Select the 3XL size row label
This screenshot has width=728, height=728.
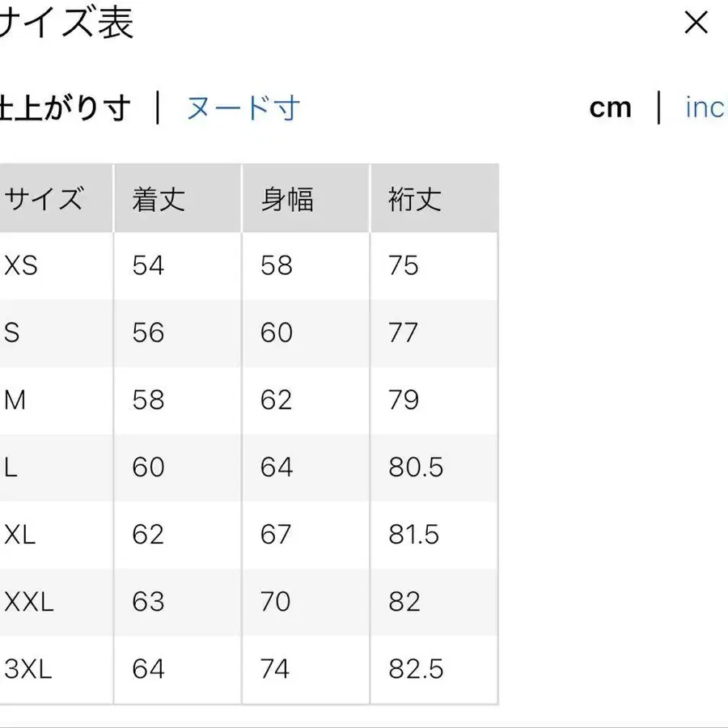(27, 669)
